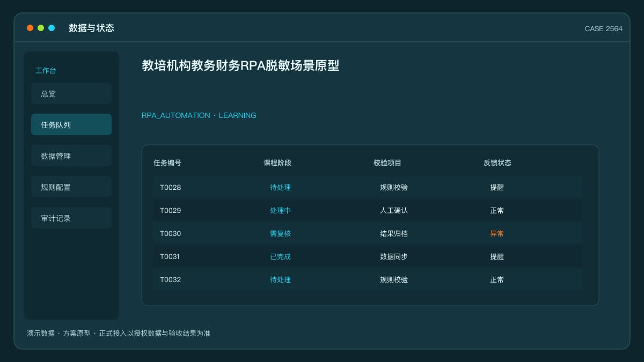Select task ID T0029
Viewport: 644px width, 362px height.
click(x=171, y=210)
